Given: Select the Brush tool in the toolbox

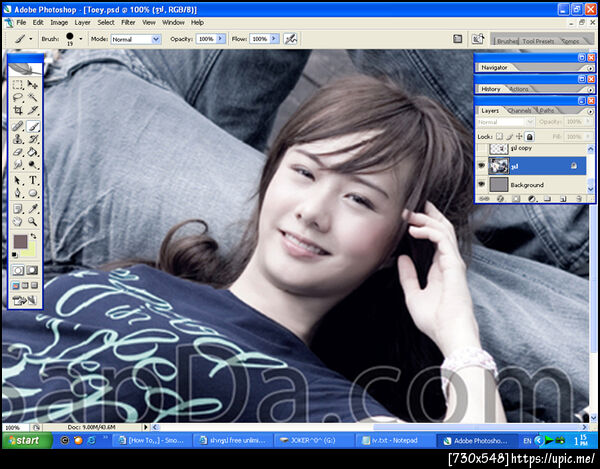Looking at the screenshot, I should click(33, 126).
